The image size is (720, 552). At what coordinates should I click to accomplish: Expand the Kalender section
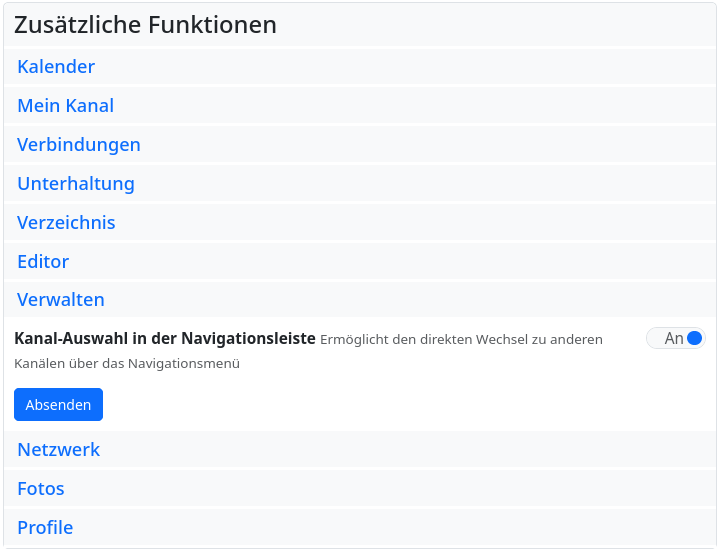click(56, 67)
